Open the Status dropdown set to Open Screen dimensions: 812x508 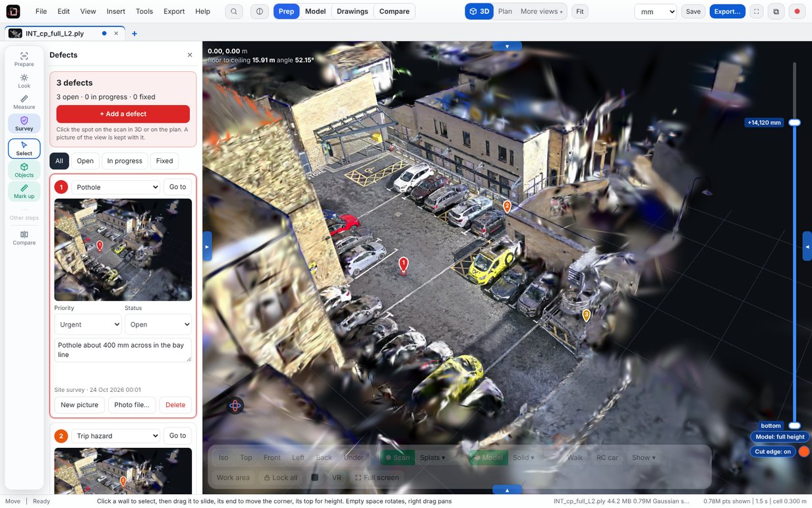point(158,325)
